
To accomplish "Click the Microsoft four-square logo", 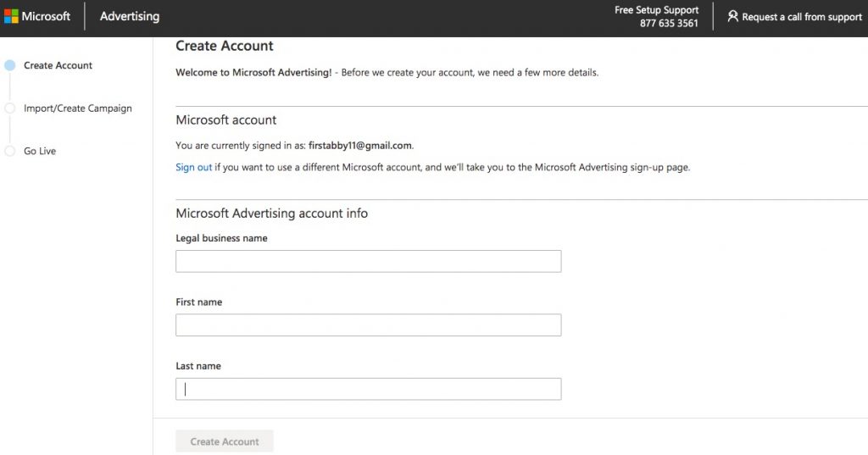I will click(11, 17).
